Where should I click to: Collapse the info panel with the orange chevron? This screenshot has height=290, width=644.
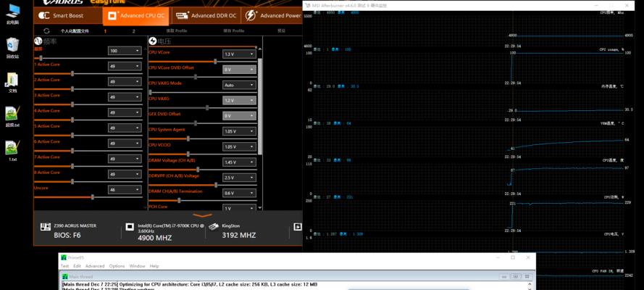tap(202, 215)
